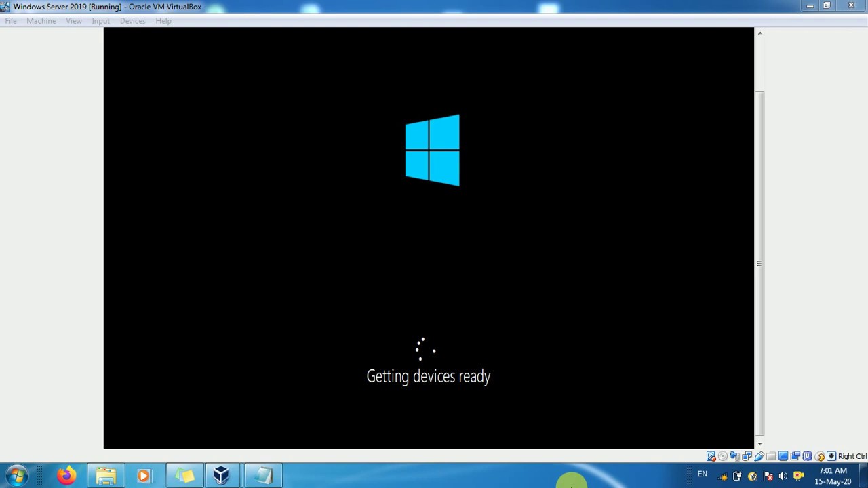Open Windows Media Player from taskbar
Image resolution: width=868 pixels, height=488 pixels.
pyautogui.click(x=144, y=476)
